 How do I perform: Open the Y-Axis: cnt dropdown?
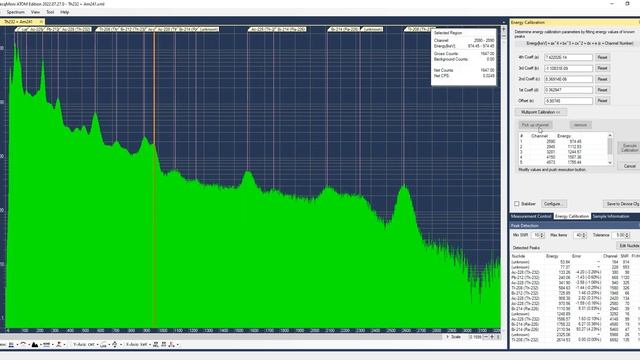click(86, 345)
